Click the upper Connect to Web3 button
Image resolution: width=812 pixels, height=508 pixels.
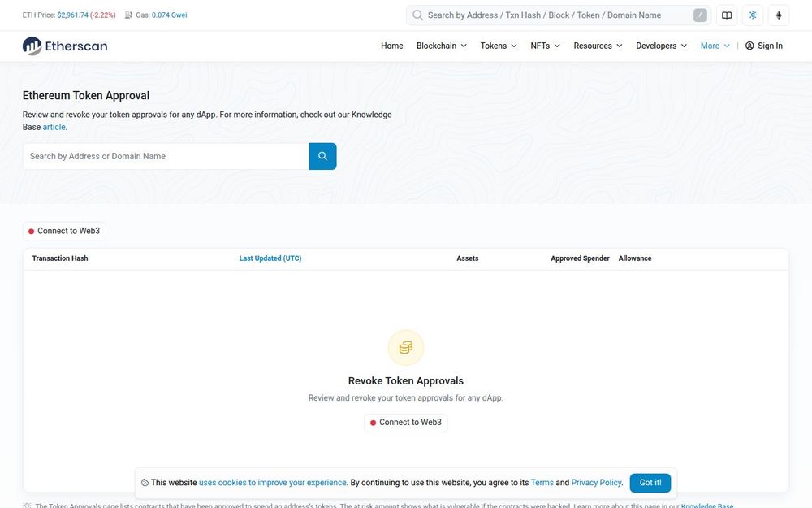(64, 231)
